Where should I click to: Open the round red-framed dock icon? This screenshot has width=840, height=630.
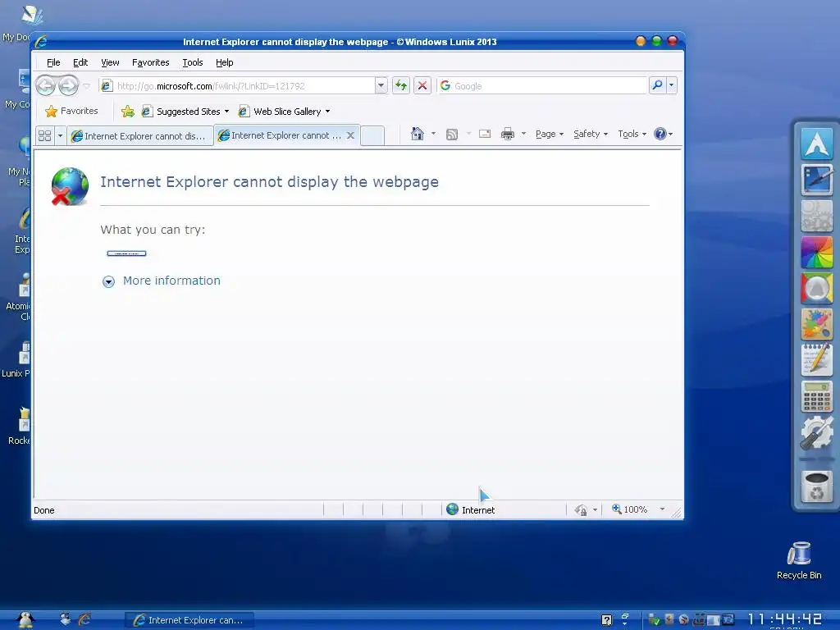[816, 288]
